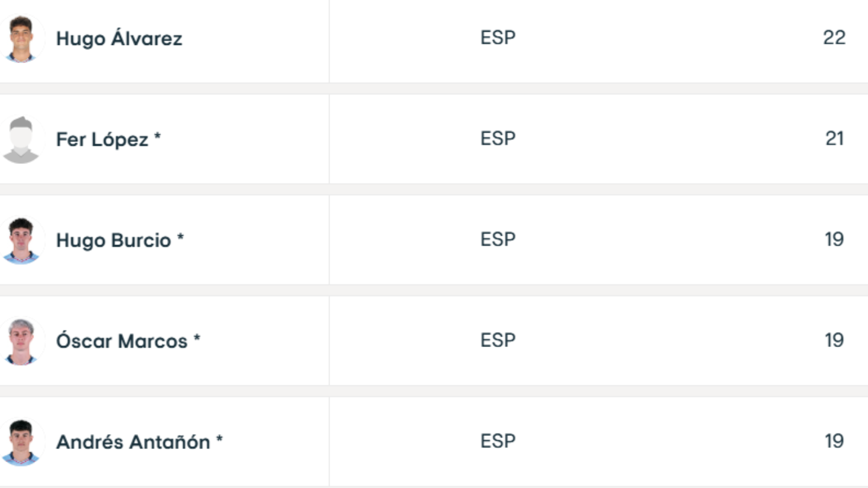Click ESP nationality in Andrés Antañón row
The height and width of the screenshot is (488, 868).
pos(498,441)
